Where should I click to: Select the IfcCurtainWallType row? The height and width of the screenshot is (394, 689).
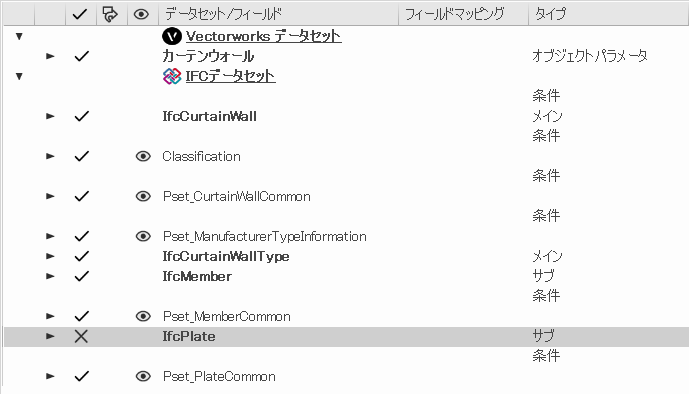tap(346, 257)
